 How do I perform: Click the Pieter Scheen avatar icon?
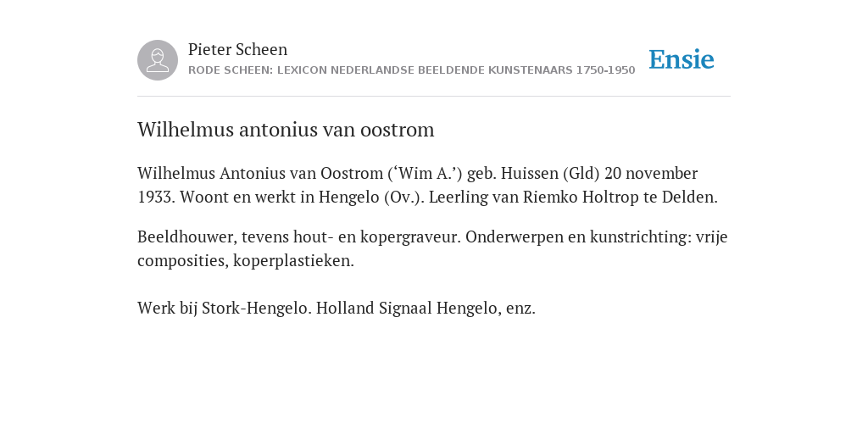point(158,60)
